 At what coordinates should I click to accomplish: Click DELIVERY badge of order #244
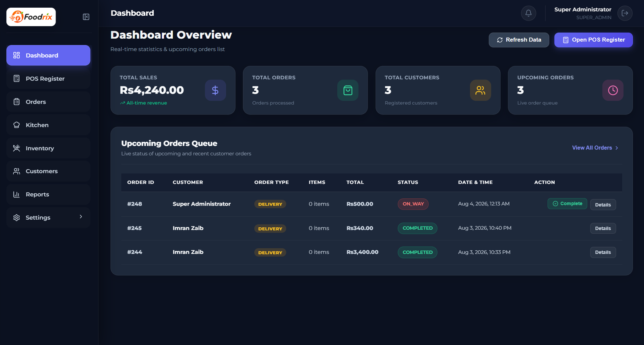[270, 253]
